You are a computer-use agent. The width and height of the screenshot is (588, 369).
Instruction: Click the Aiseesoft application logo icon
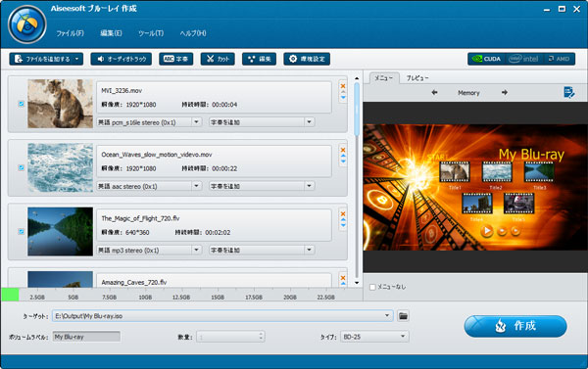point(27,24)
